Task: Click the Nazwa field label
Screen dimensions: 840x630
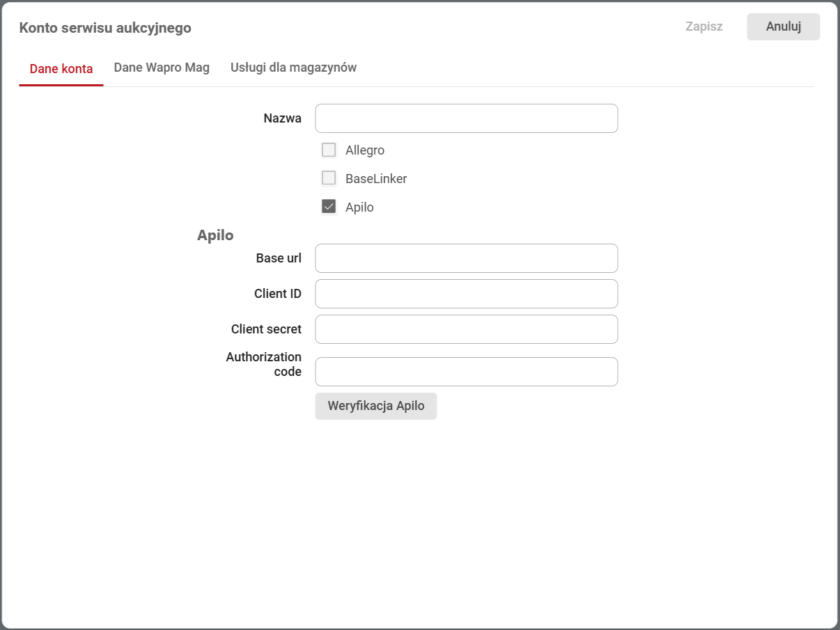Action: click(x=282, y=118)
